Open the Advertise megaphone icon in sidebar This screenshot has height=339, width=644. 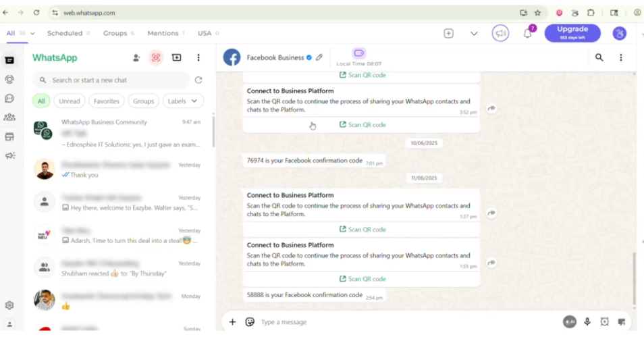coord(9,156)
